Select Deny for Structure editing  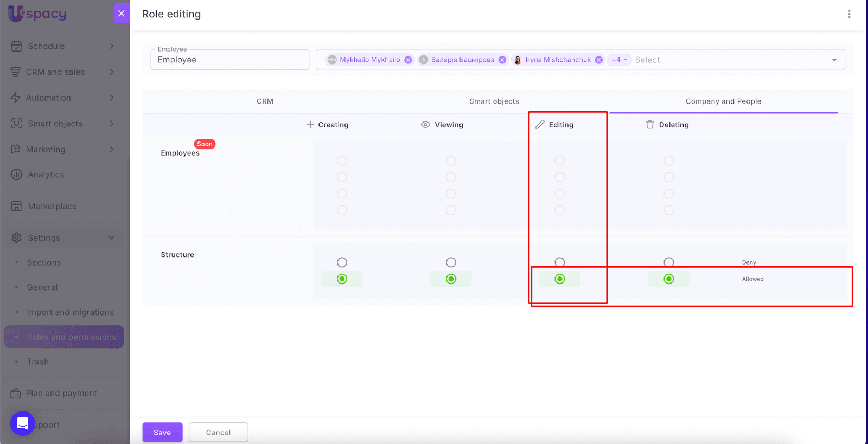560,262
